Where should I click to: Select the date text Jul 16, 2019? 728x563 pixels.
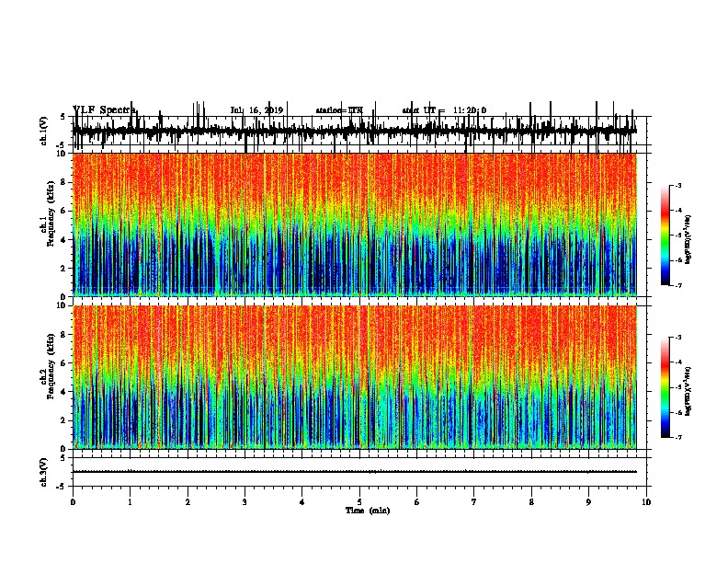tap(256, 110)
